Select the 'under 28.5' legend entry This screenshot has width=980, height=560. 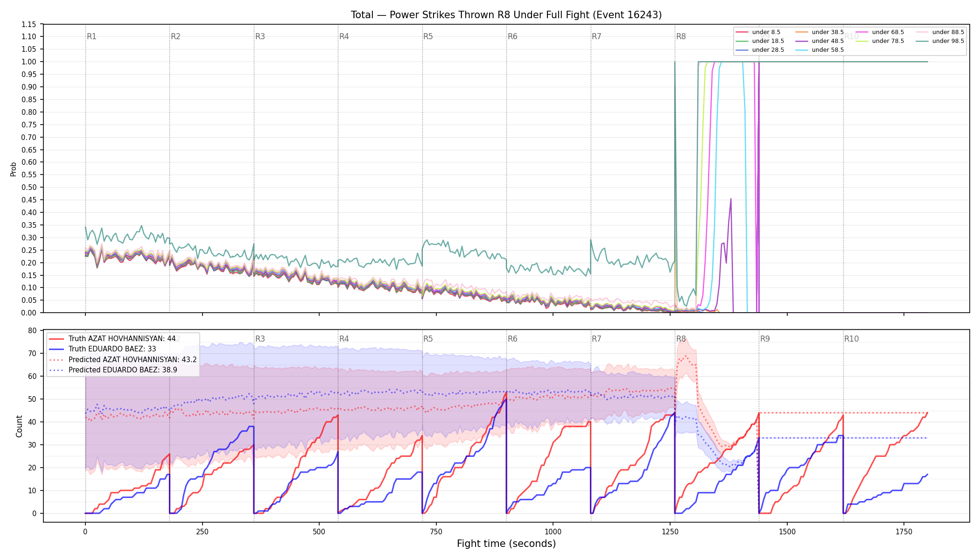coord(760,50)
